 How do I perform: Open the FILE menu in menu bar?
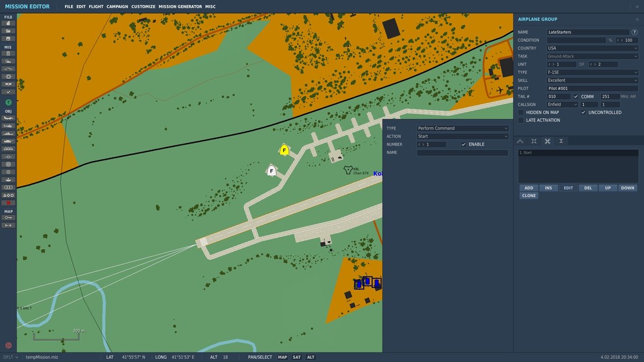tap(69, 6)
